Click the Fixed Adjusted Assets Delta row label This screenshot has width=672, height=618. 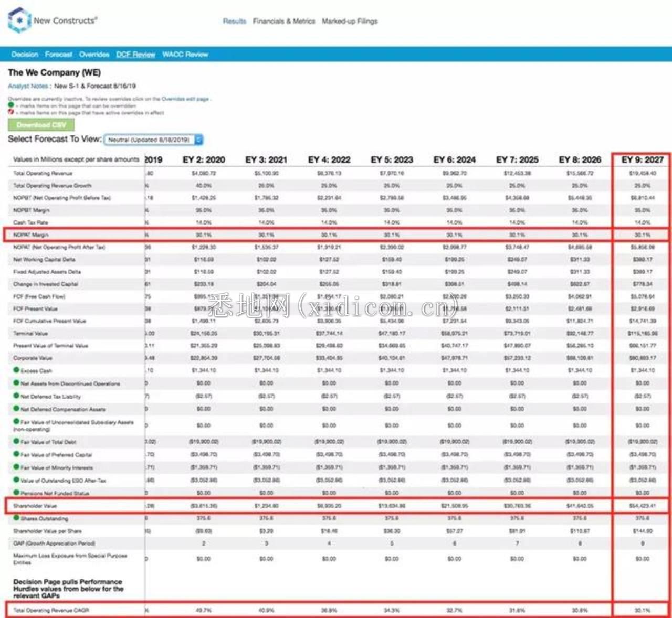(x=47, y=272)
